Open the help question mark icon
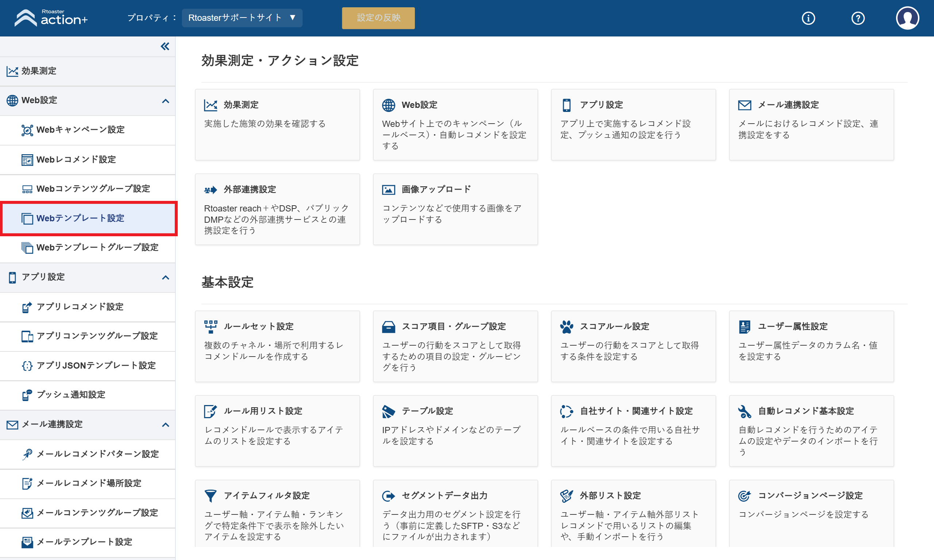The image size is (934, 560). [858, 18]
